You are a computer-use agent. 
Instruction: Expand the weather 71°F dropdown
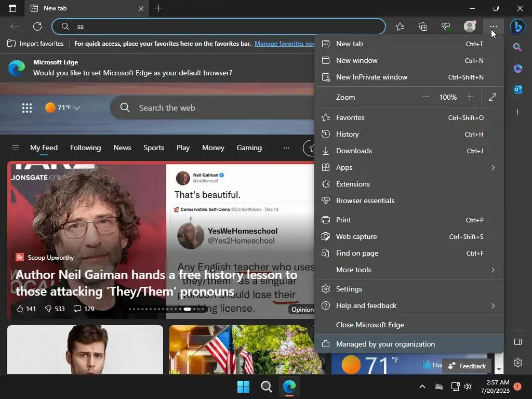(63, 108)
